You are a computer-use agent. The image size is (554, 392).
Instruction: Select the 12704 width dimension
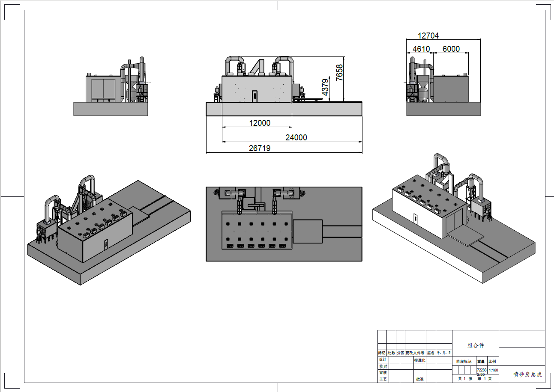(428, 36)
